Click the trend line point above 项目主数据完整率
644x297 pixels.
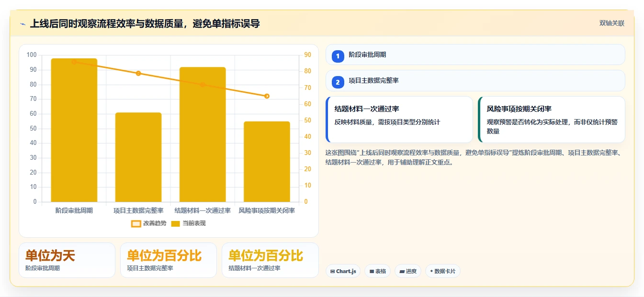pyautogui.click(x=138, y=73)
